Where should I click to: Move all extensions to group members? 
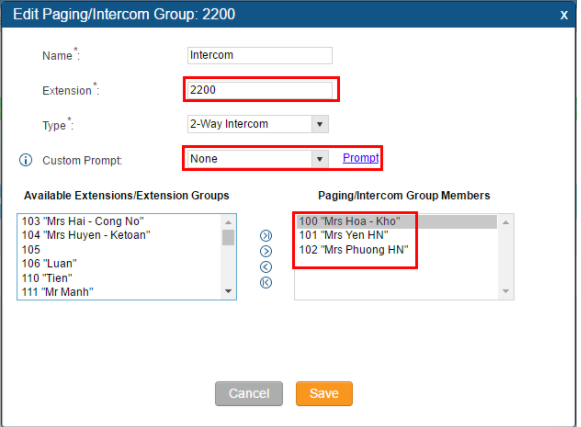coord(266,236)
